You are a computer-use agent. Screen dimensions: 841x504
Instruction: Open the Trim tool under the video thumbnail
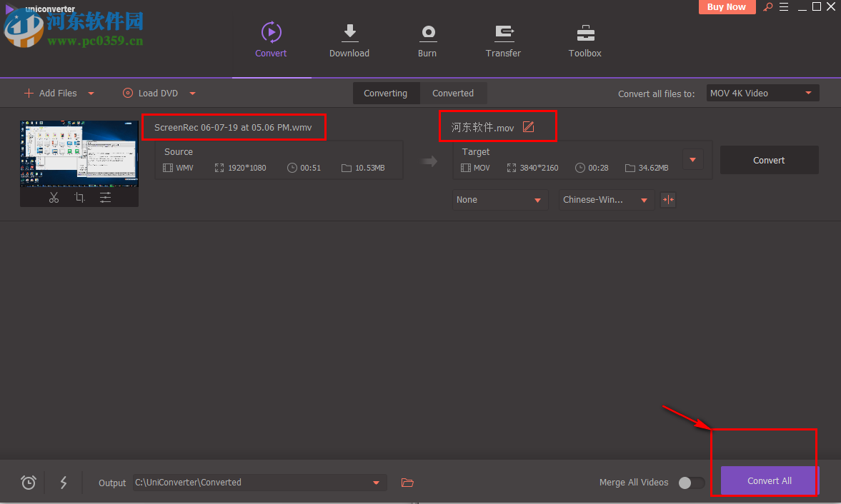click(x=54, y=197)
